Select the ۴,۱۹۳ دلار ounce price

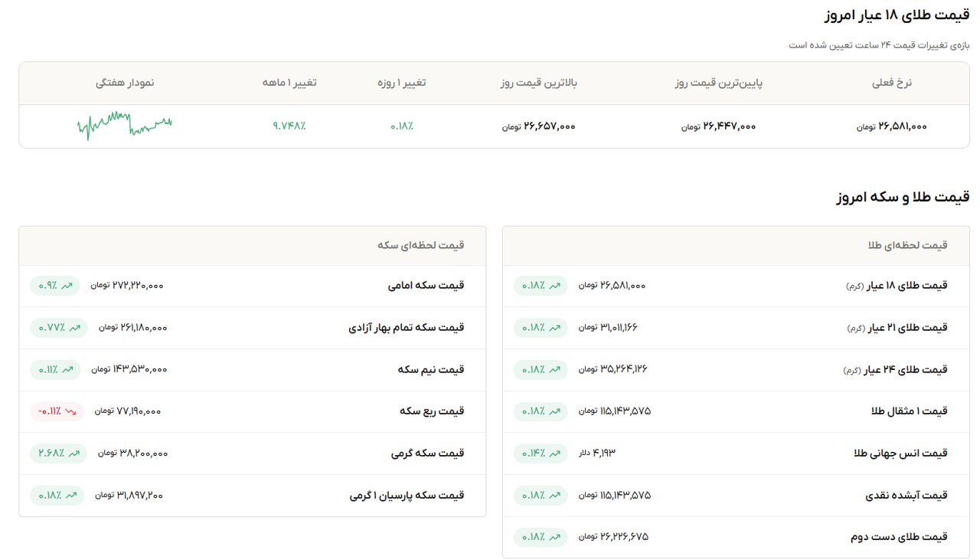point(597,453)
